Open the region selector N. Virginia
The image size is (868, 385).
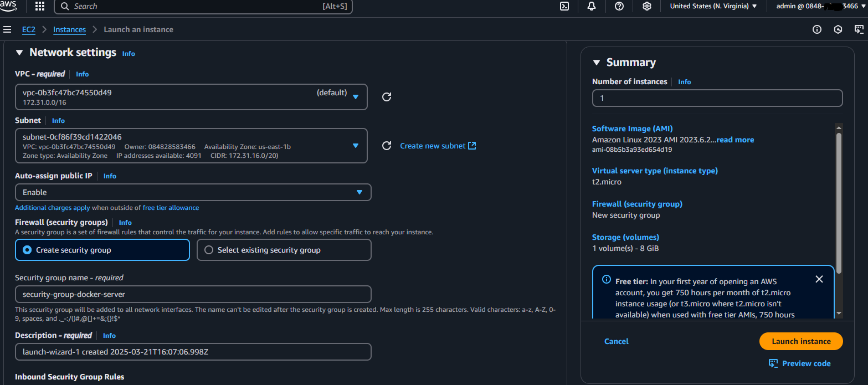[713, 6]
